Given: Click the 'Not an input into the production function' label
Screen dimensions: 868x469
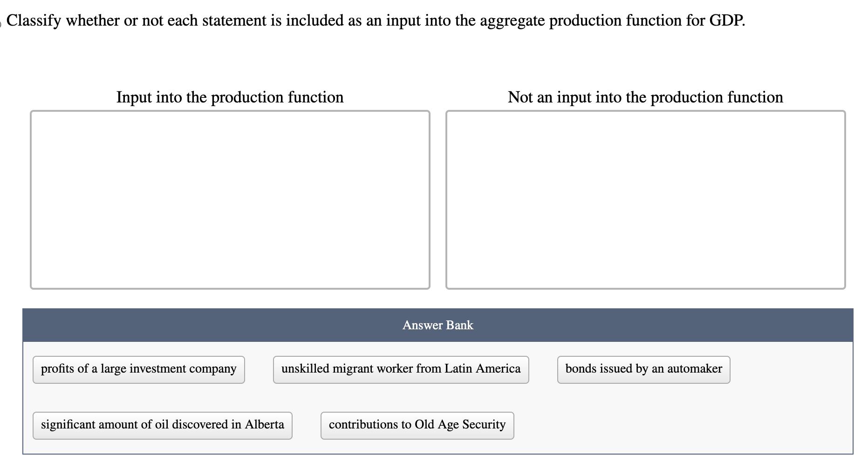Looking at the screenshot, I should pos(645,97).
